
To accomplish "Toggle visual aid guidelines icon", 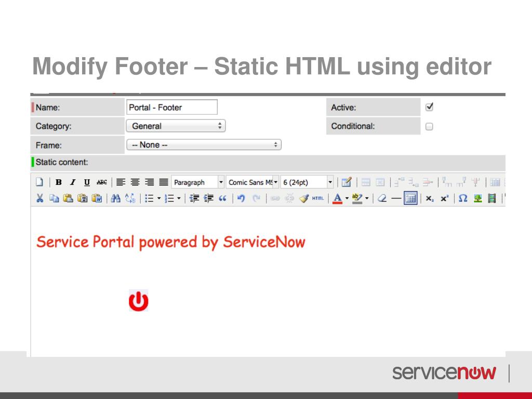I will coord(410,198).
